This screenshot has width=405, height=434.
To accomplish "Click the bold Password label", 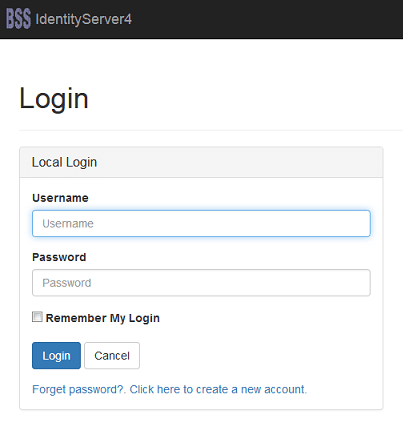I will (59, 257).
